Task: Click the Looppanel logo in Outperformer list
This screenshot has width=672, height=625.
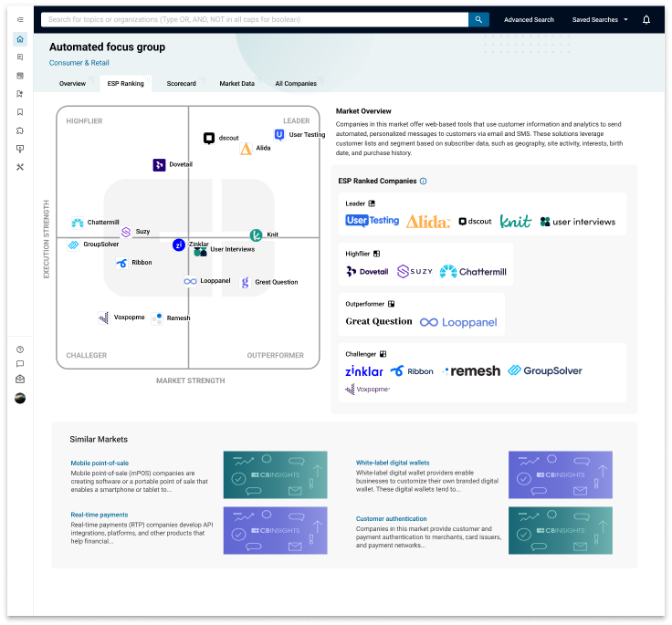Action: coord(458,322)
